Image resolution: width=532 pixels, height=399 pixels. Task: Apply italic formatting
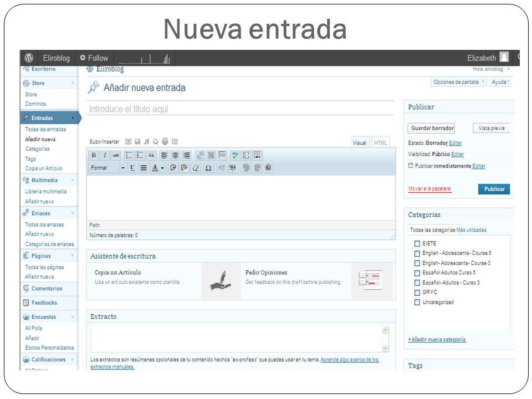(105, 155)
